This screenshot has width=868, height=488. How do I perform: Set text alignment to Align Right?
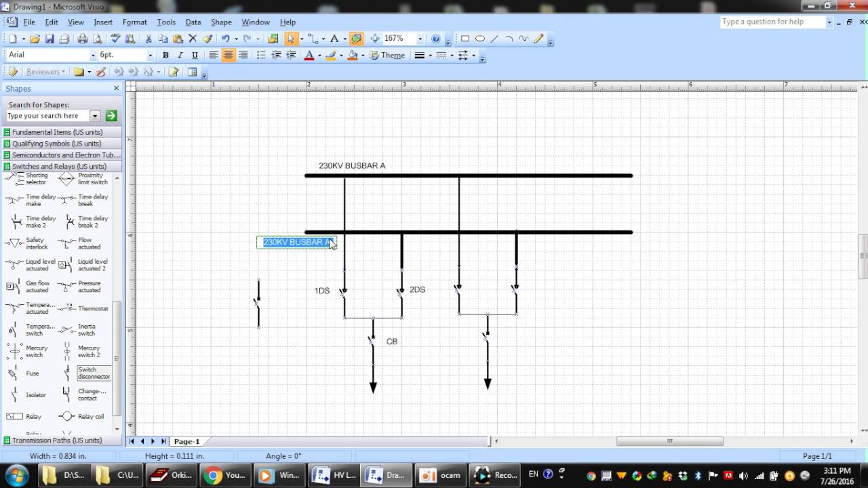243,56
